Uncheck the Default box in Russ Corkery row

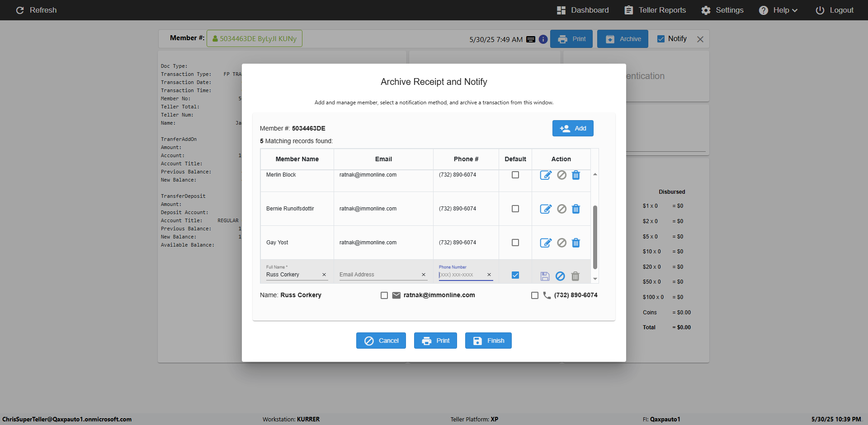(515, 275)
